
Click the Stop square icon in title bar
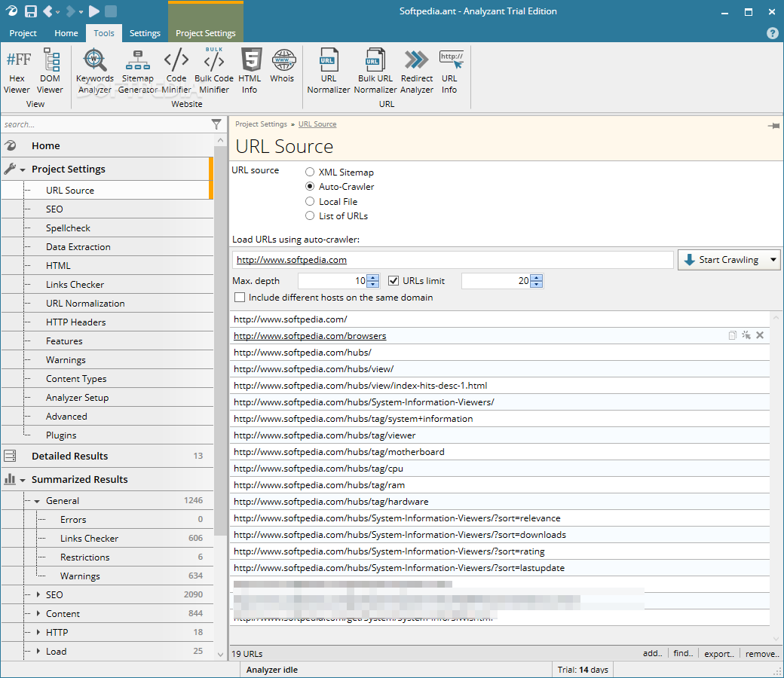(111, 11)
